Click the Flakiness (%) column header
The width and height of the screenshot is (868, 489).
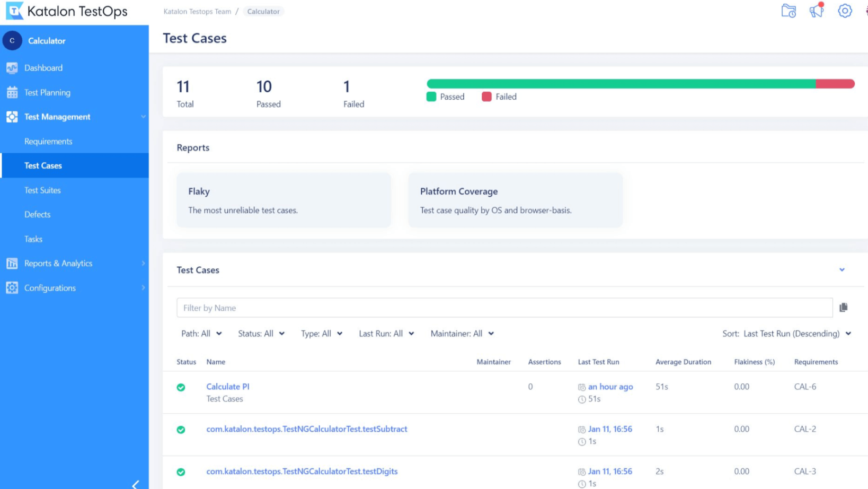point(754,362)
